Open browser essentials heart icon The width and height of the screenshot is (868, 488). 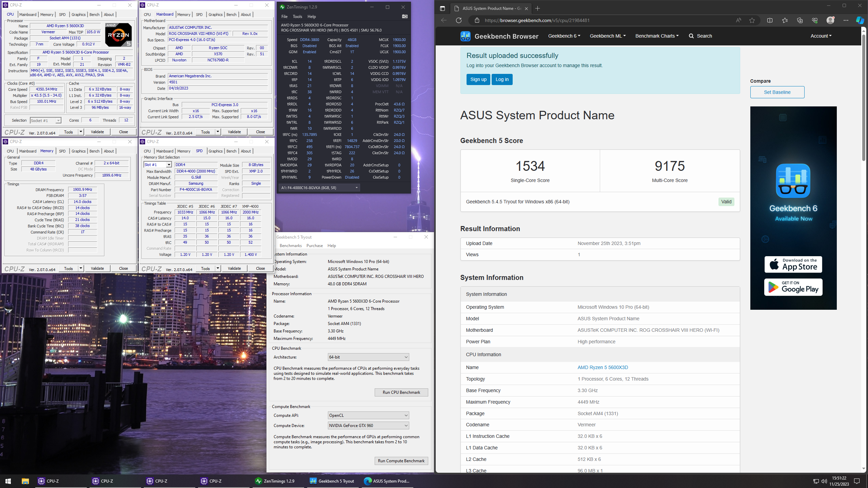(815, 20)
